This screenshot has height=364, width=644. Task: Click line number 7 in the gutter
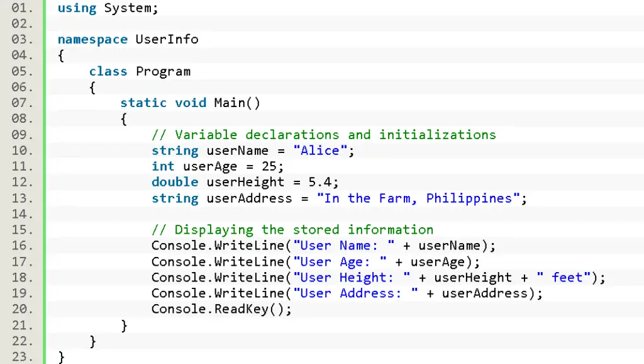point(19,103)
